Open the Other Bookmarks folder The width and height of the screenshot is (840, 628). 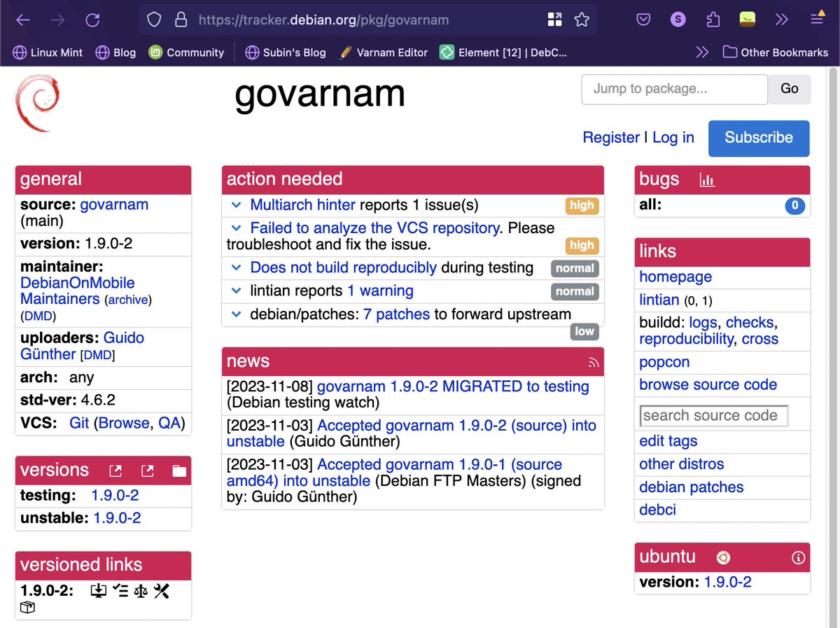click(x=776, y=52)
